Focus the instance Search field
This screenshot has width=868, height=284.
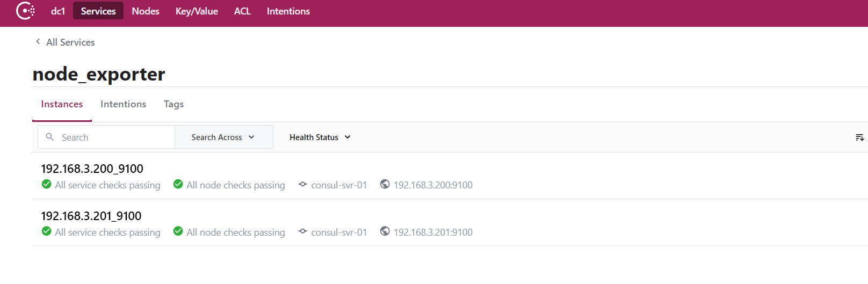[106, 137]
